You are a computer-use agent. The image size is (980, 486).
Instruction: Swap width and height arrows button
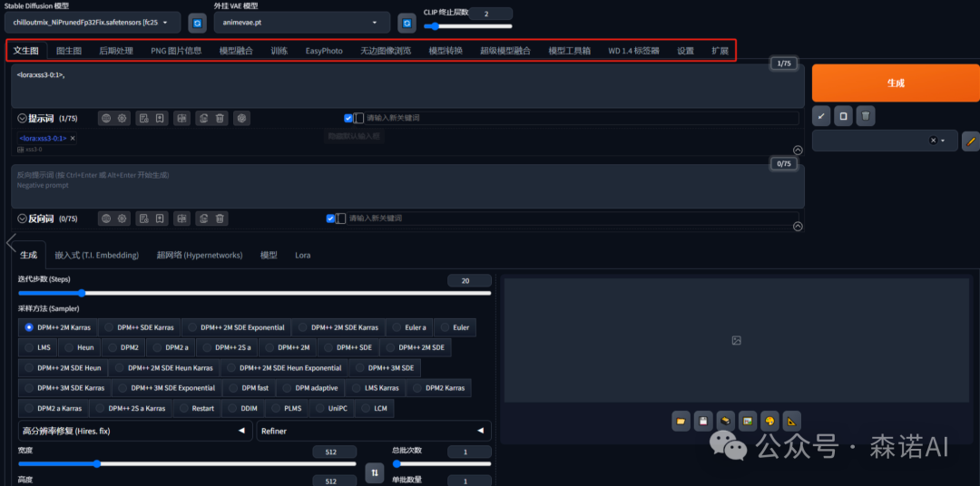point(375,473)
